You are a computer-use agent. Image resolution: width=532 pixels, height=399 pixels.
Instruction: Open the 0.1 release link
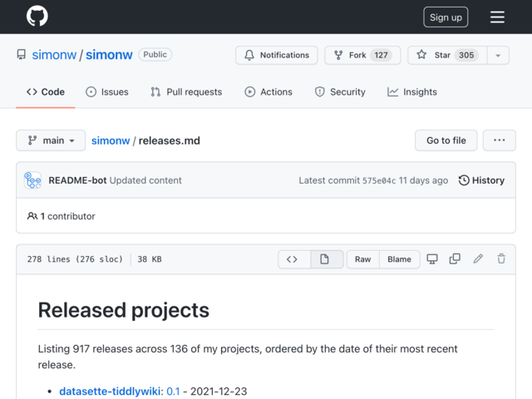[173, 392]
